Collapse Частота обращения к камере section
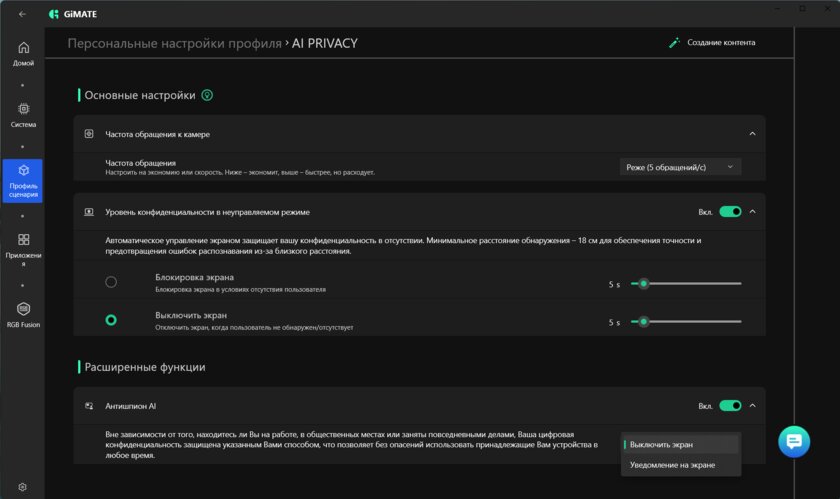Screen dimensions: 840x499 tap(752, 133)
